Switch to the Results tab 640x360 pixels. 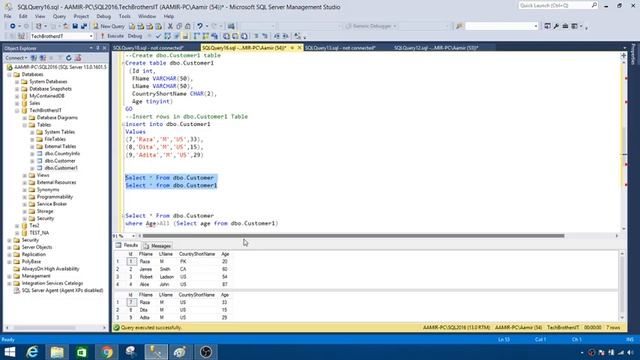click(x=127, y=245)
